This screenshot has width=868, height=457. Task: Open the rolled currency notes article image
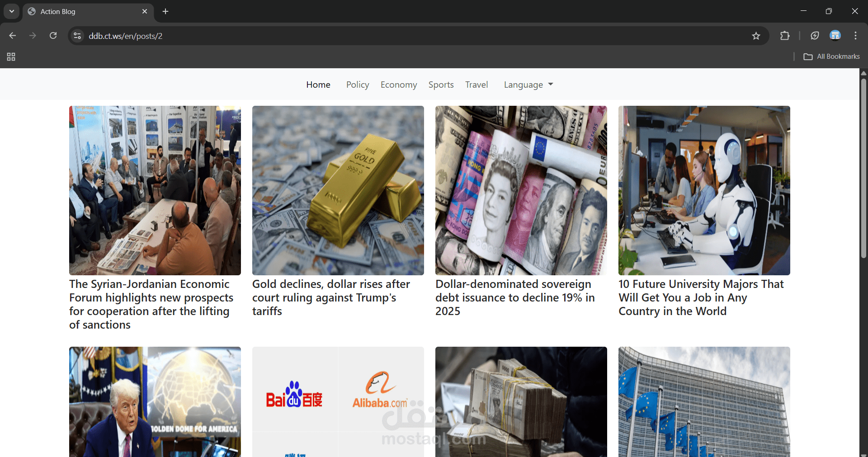click(x=521, y=190)
